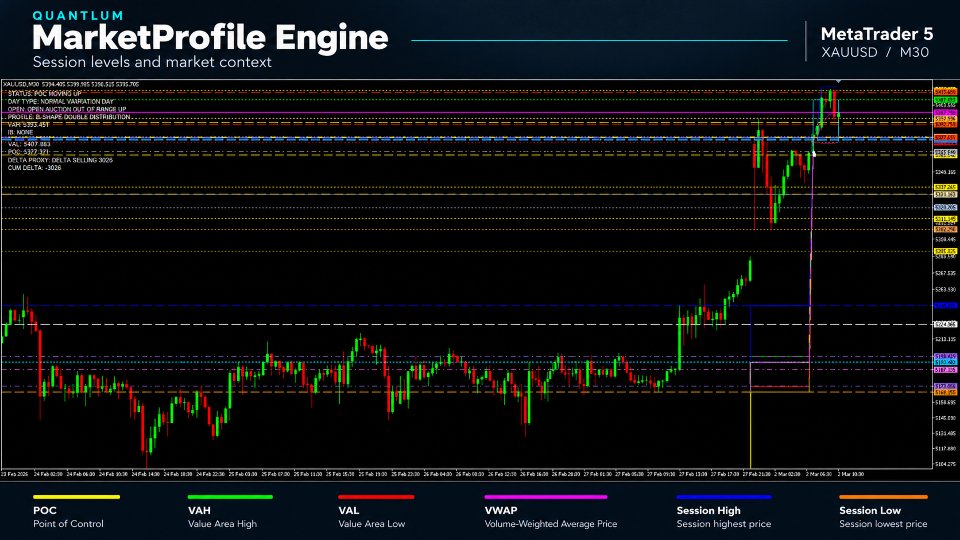The width and height of the screenshot is (960, 540).
Task: Click 'Session highest price' legend text
Action: point(724,524)
